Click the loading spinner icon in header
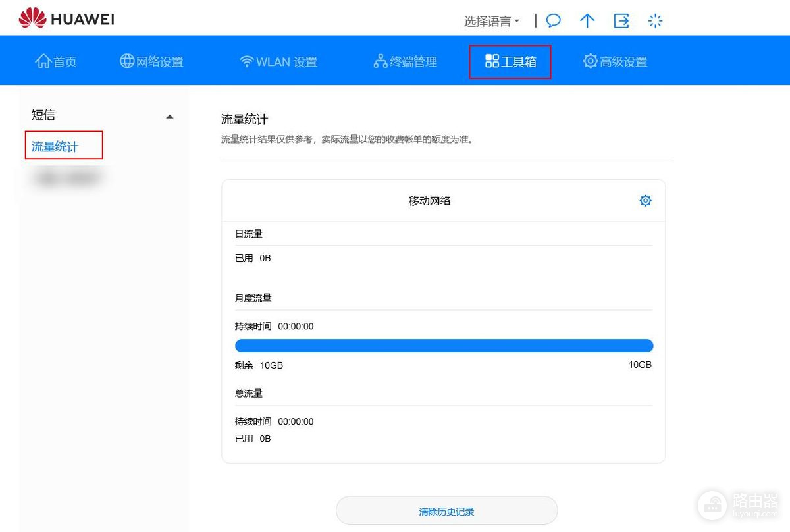Image resolution: width=790 pixels, height=532 pixels. [655, 21]
